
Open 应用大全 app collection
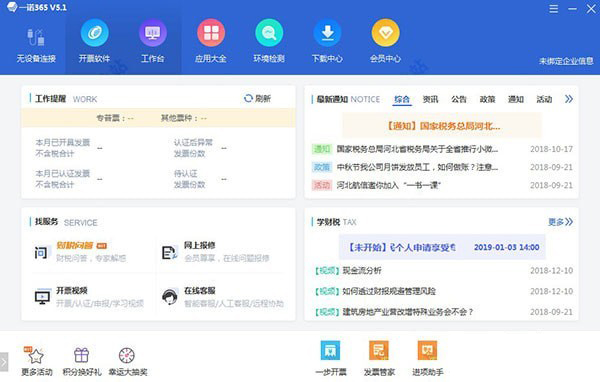(211, 41)
